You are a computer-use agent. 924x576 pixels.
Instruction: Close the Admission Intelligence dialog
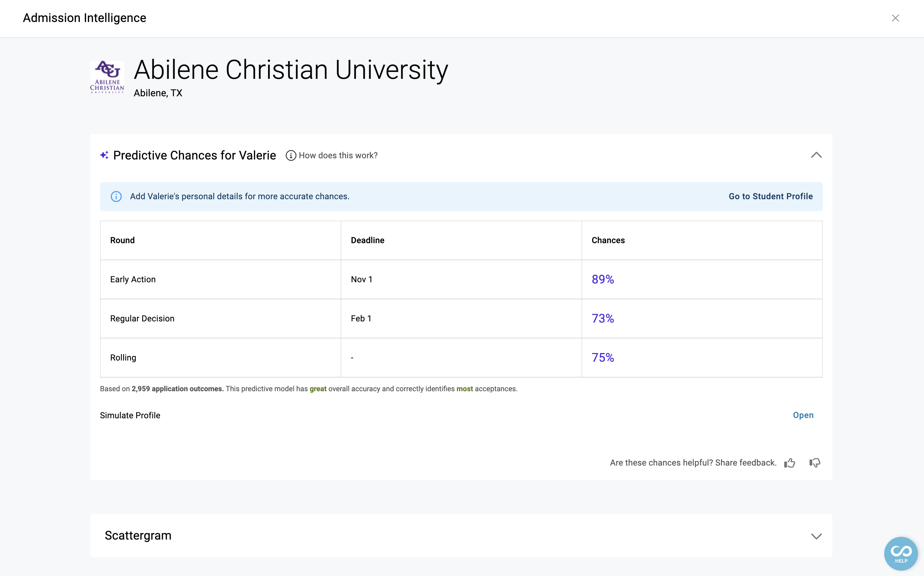point(895,18)
